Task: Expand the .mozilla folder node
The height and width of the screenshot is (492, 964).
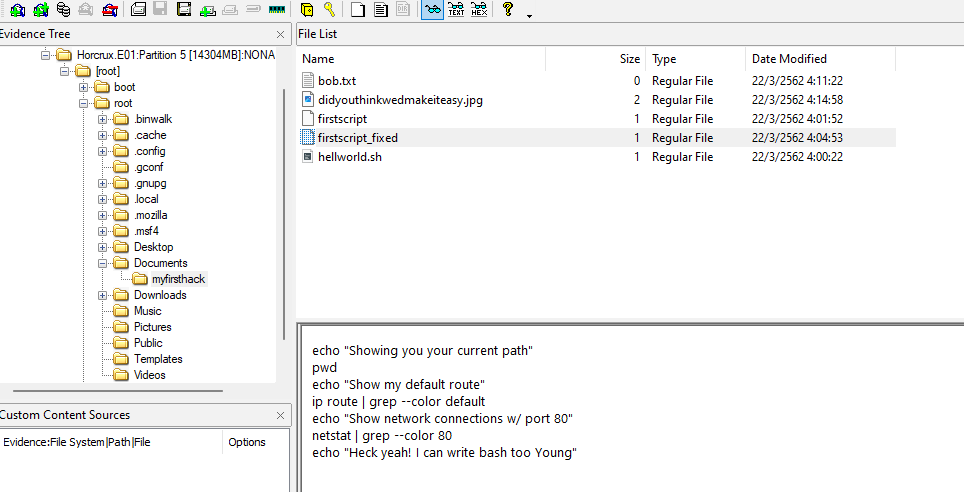Action: tap(102, 215)
